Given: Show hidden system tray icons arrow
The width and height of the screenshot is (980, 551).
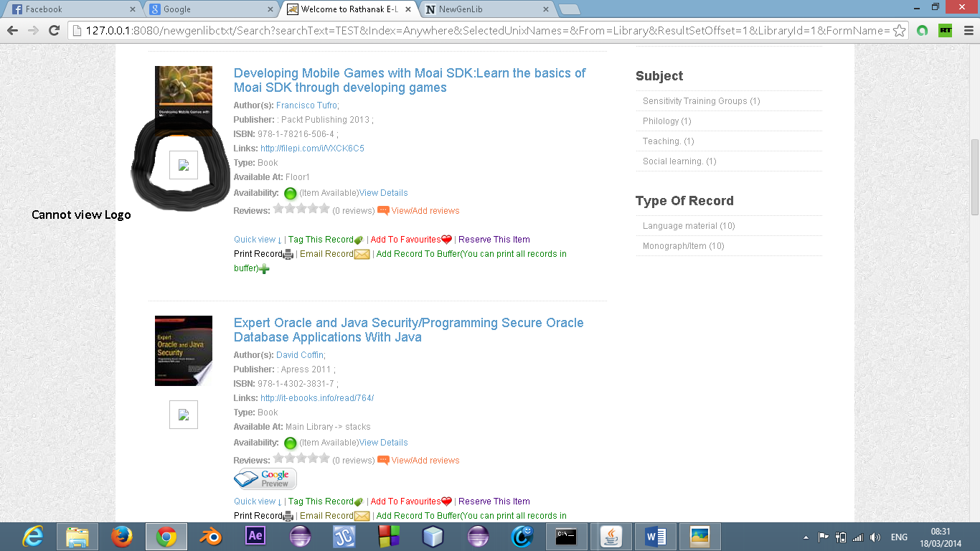Looking at the screenshot, I should click(x=806, y=537).
